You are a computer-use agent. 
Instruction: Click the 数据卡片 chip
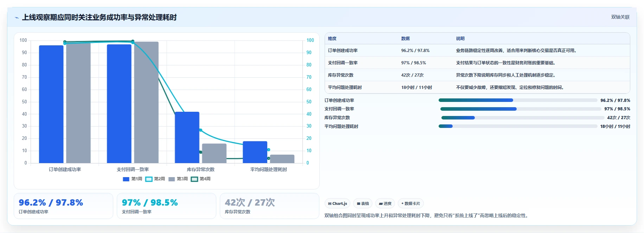pyautogui.click(x=410, y=203)
